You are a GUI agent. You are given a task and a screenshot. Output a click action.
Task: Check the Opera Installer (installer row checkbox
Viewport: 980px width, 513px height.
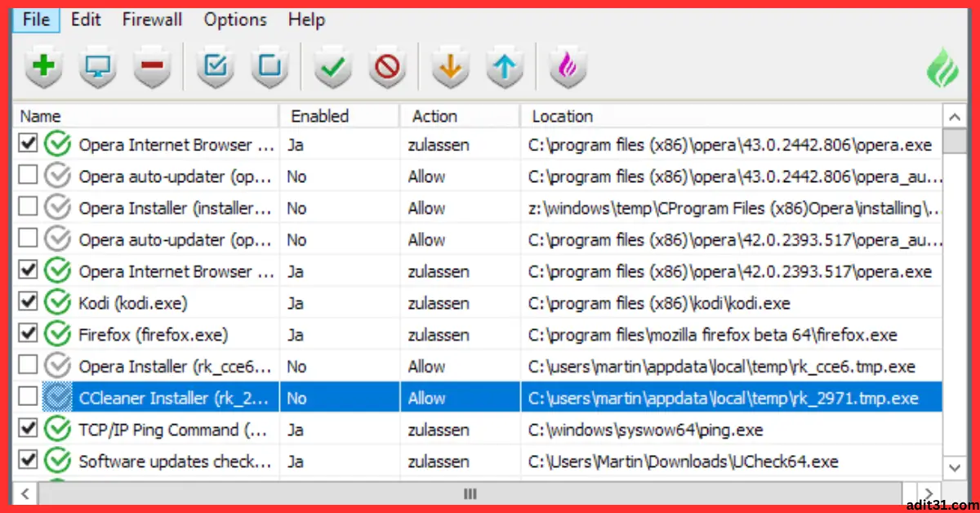29,207
